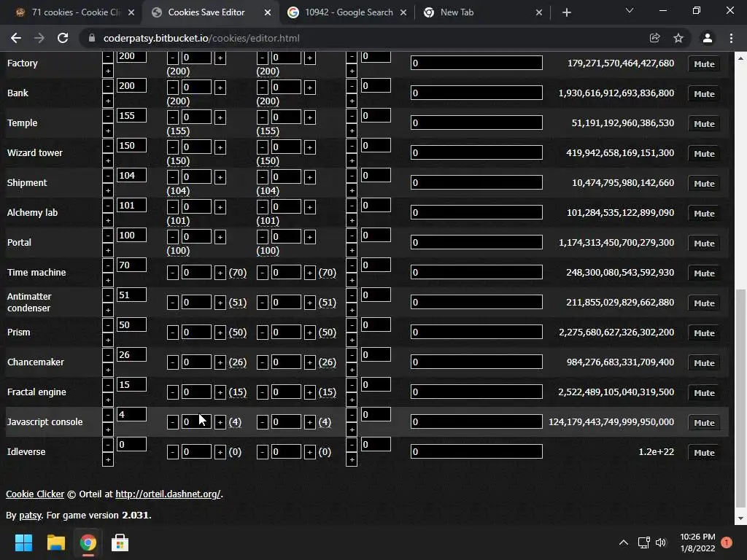Click the Alchemy lab wide black 0 field

pos(476,212)
